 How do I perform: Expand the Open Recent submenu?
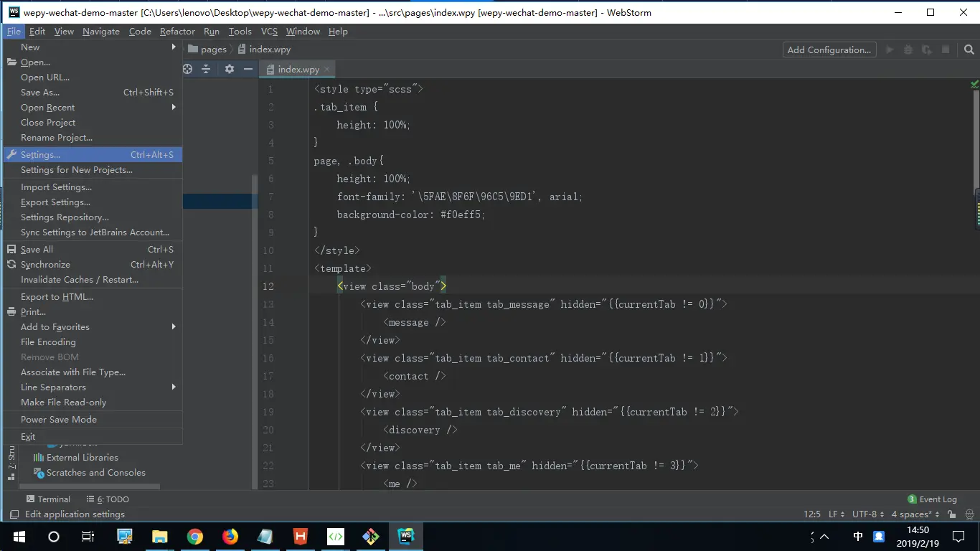(93, 108)
